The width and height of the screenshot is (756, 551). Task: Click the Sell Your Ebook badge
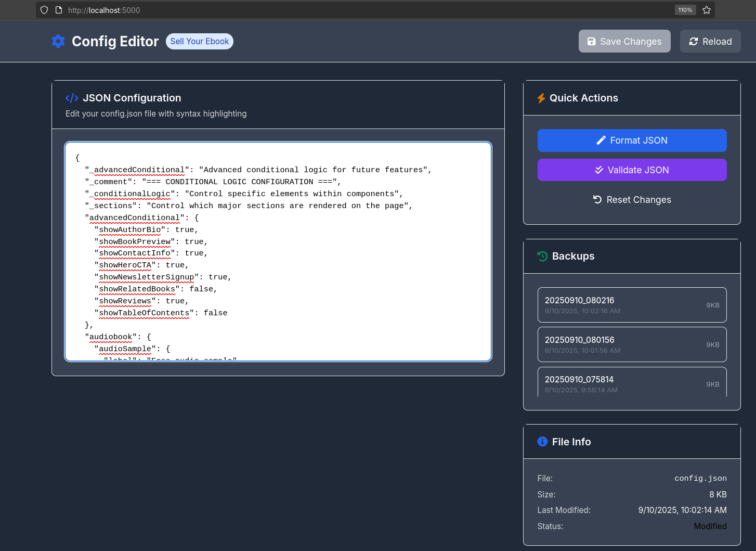click(200, 41)
